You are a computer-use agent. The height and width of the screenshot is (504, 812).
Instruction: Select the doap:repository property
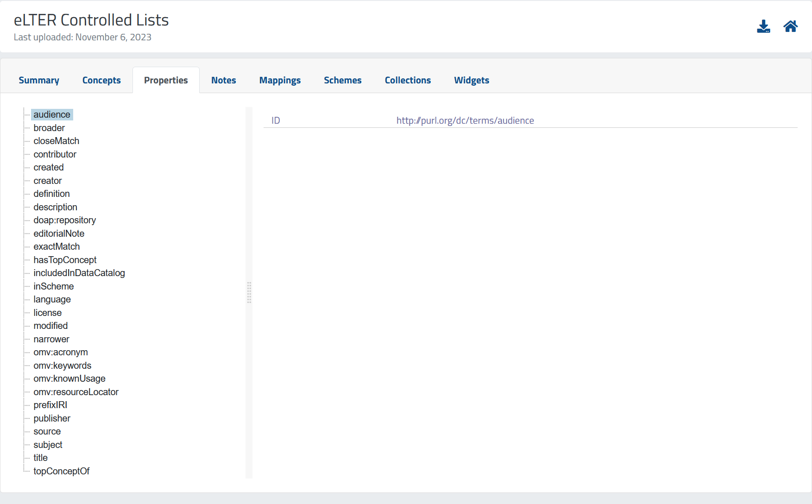(64, 220)
